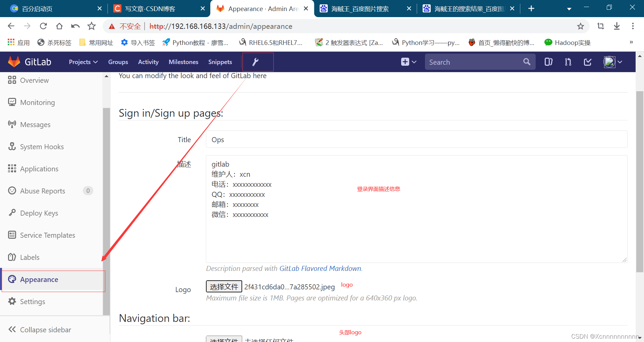Open 杀死标签 bookmark
644x342 pixels.
(54, 43)
